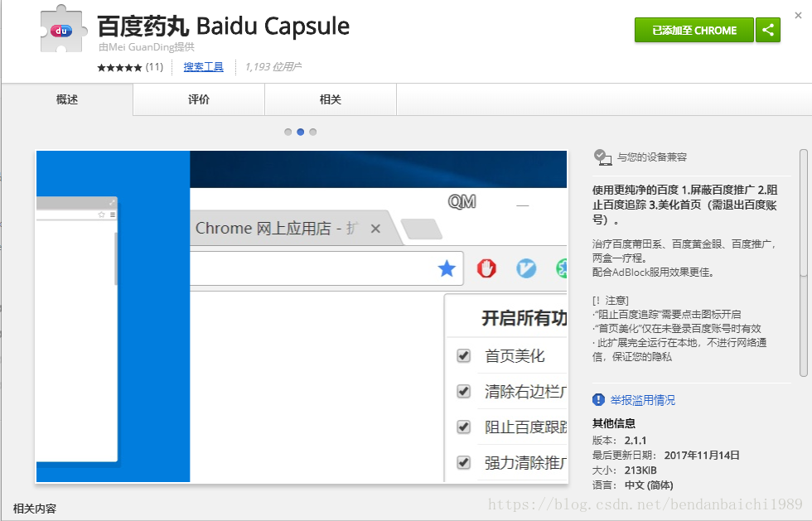The height and width of the screenshot is (521, 812).
Task: Open the 搜索工具 category link
Action: pyautogui.click(x=204, y=67)
